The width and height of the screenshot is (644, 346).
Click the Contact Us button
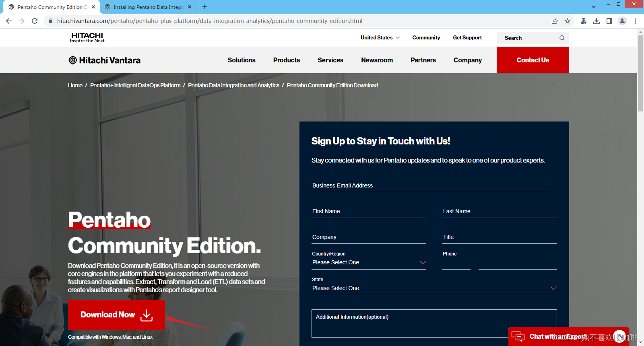pyautogui.click(x=533, y=60)
